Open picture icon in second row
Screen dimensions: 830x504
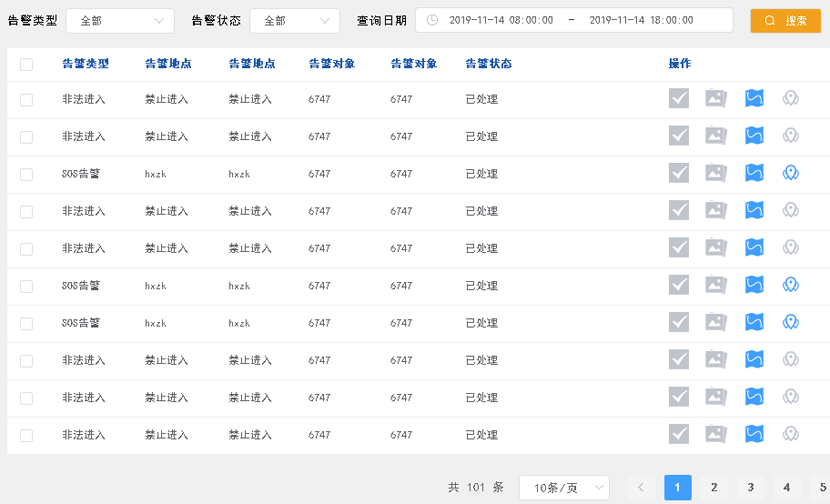pyautogui.click(x=716, y=136)
